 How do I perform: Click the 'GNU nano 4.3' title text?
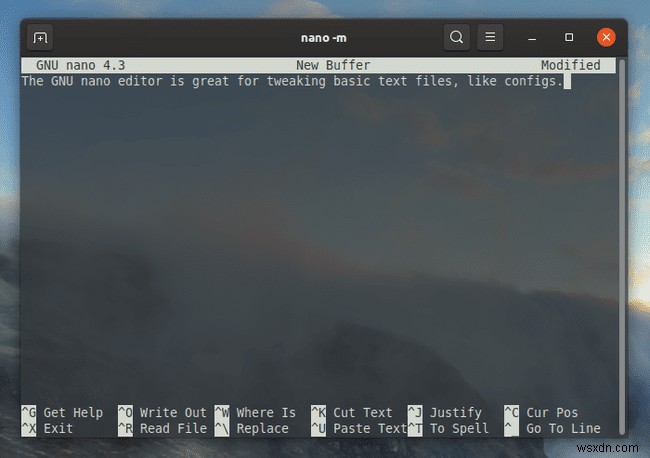pos(81,65)
